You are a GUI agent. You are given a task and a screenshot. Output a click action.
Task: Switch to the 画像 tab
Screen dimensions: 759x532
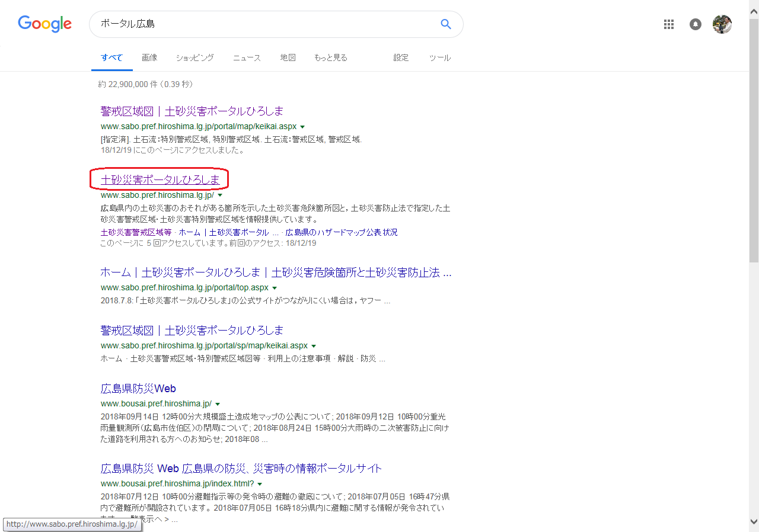(149, 57)
